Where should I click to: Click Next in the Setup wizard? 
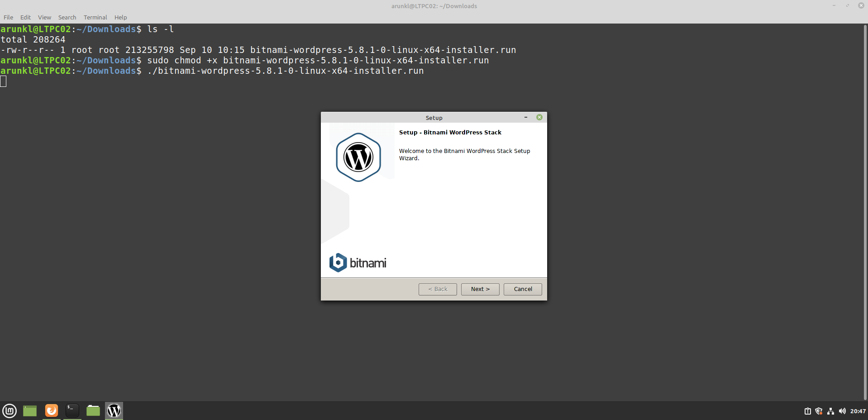tap(480, 289)
